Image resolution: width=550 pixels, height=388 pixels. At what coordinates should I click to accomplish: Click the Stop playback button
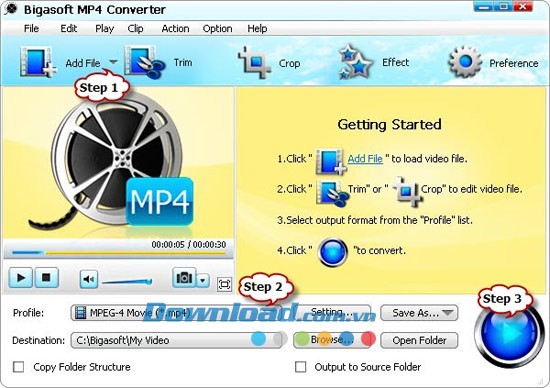pos(46,277)
